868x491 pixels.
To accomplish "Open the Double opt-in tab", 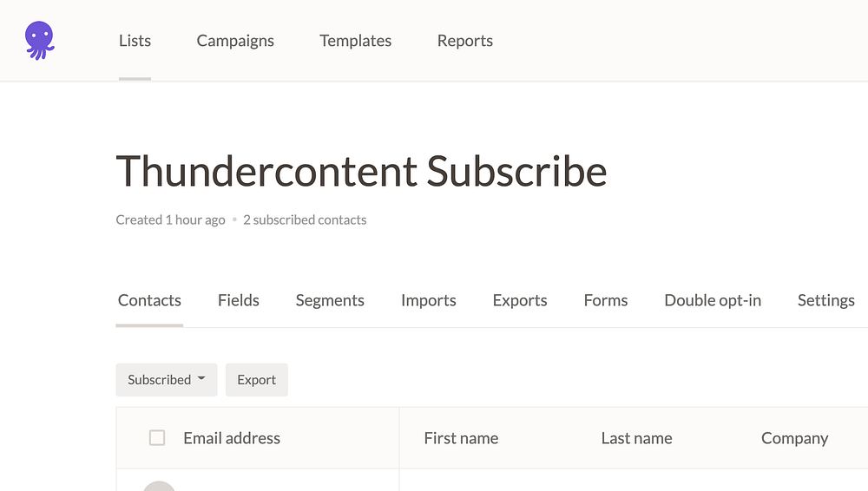I will 713,301.
